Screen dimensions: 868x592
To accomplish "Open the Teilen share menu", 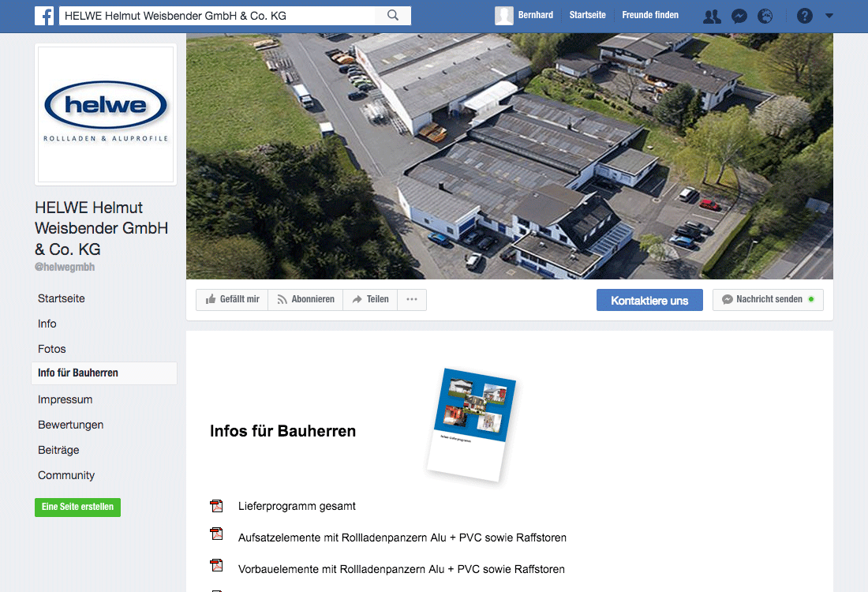I will point(370,300).
